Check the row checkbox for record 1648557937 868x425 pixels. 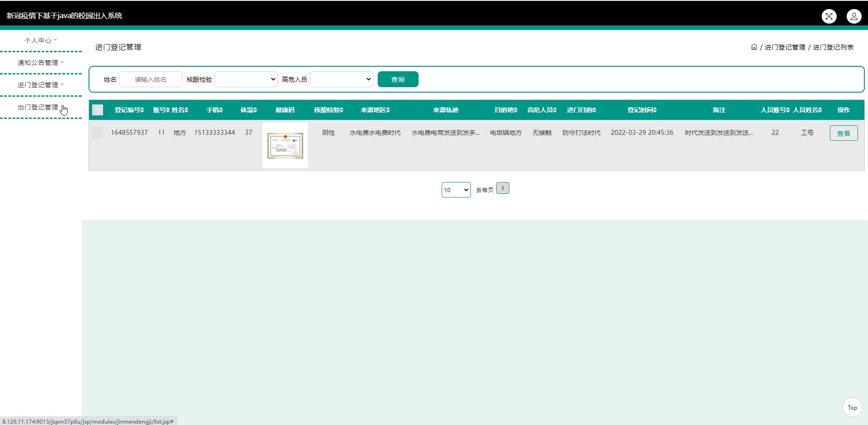point(98,133)
